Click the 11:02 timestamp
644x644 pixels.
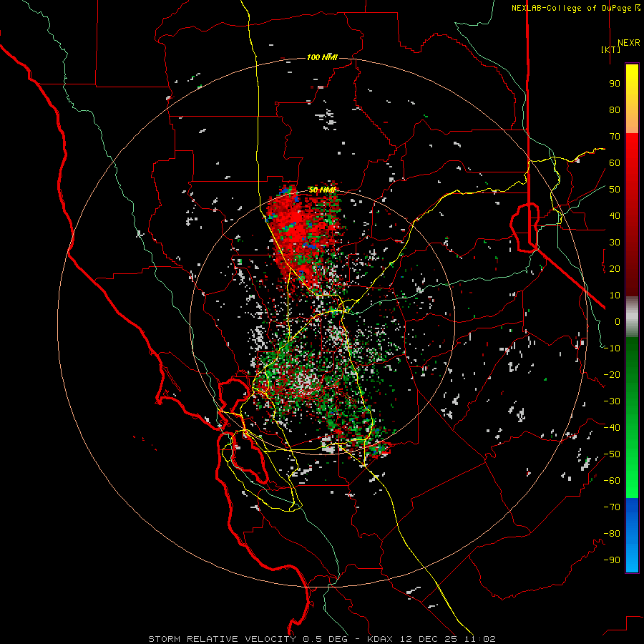pyautogui.click(x=480, y=639)
